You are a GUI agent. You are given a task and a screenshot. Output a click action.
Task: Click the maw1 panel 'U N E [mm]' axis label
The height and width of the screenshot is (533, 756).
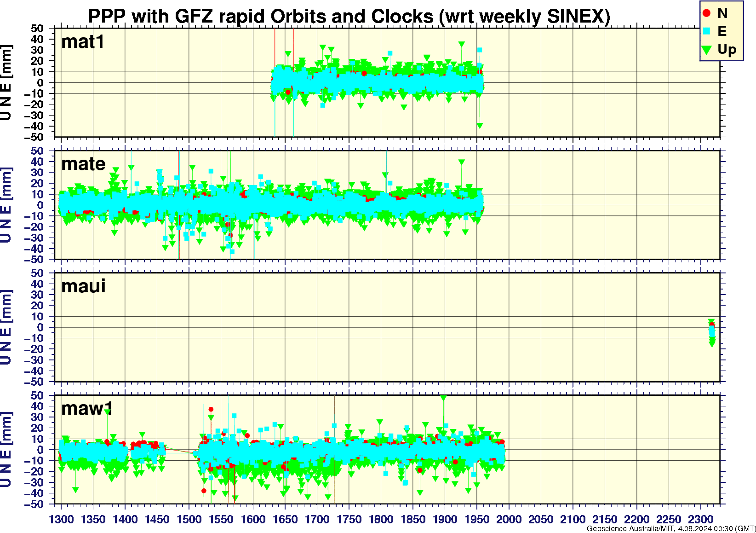coord(6,450)
